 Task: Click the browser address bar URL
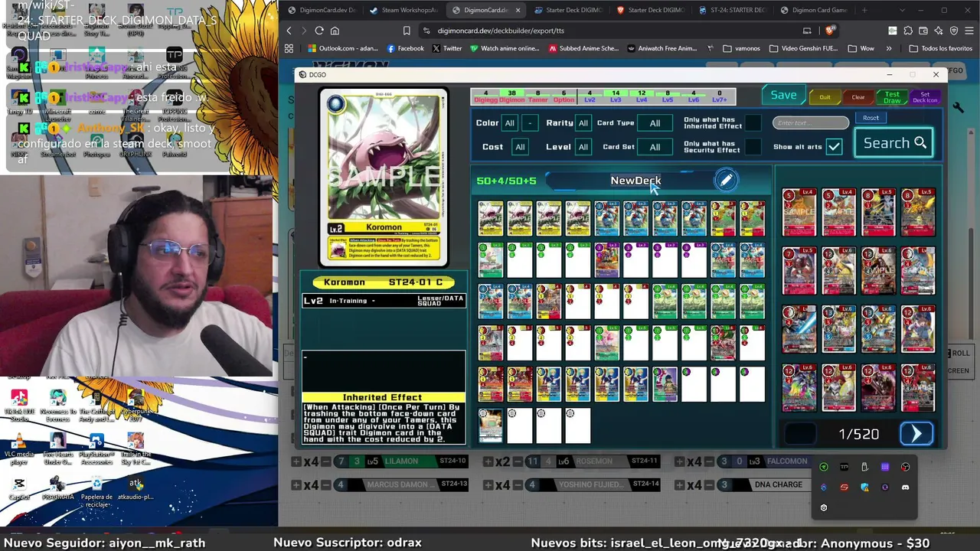point(501,31)
